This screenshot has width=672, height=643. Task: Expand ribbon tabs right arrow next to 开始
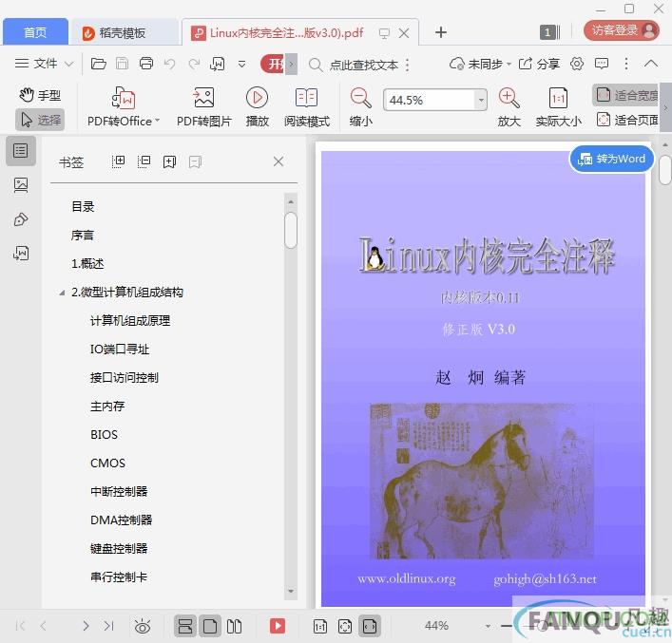tap(292, 65)
